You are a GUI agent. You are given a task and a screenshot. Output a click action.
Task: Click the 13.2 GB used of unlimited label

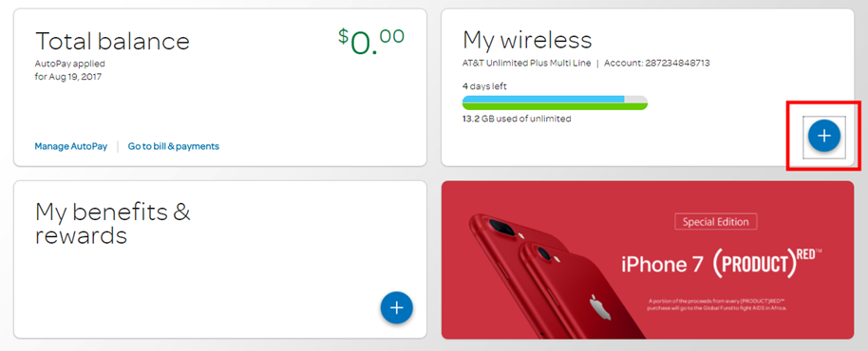tap(517, 119)
